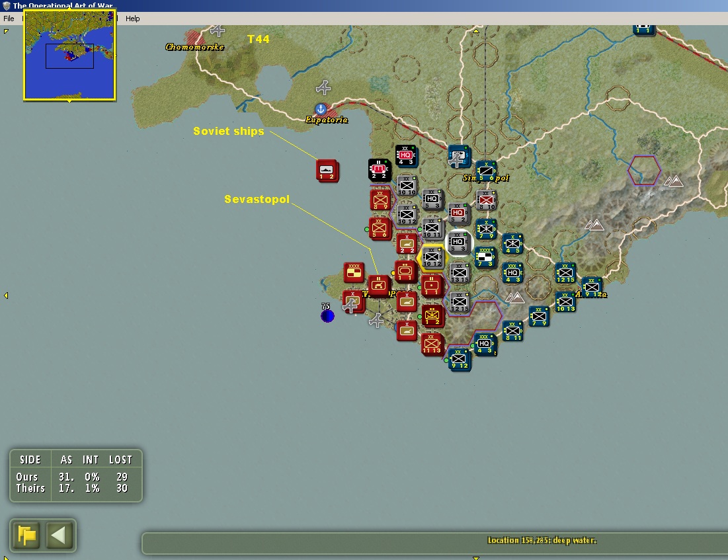Select the dark red unit with yellow burst 1 2
Screen dimensions: 728x560
432,315
